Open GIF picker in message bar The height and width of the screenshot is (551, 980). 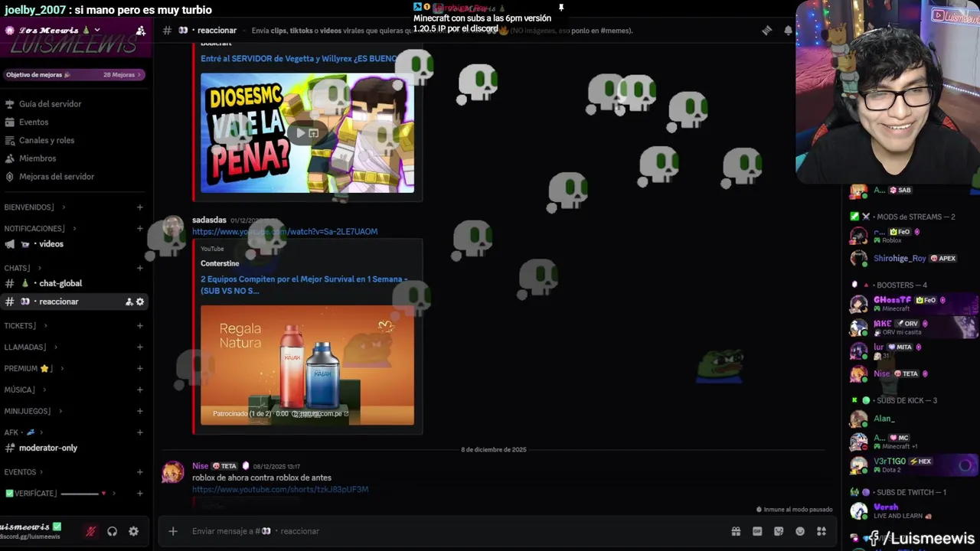pos(757,531)
